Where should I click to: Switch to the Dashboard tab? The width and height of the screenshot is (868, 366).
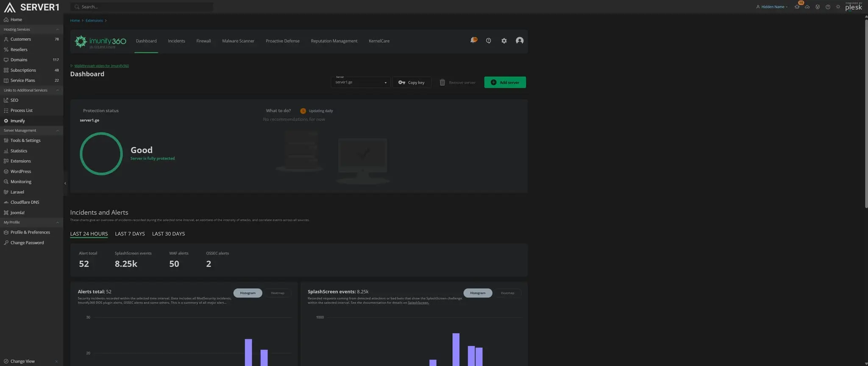point(146,41)
